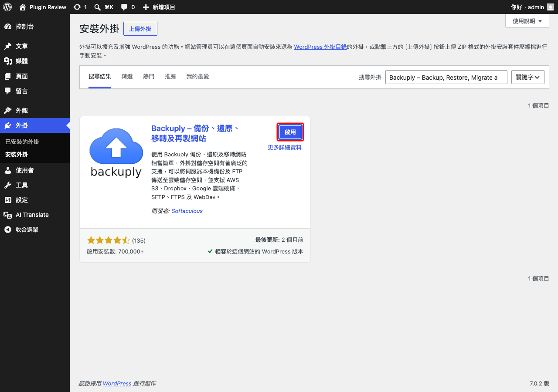Click the 最後更新: 2 個月前 text

click(279, 240)
